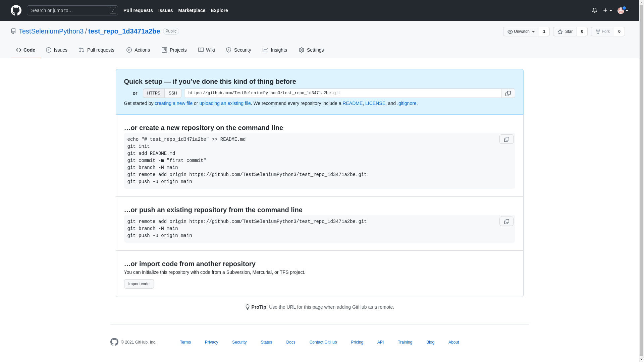Switch to the Actions tab
The width and height of the screenshot is (644, 362).
point(138,50)
